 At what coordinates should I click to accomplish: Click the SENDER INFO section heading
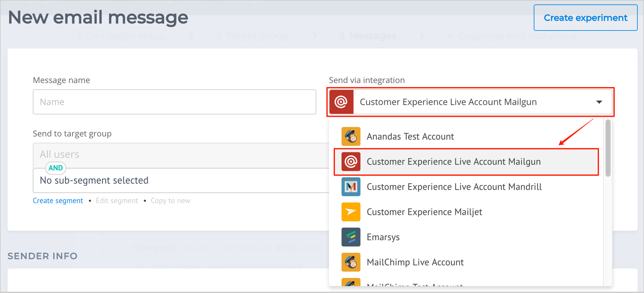pyautogui.click(x=43, y=256)
